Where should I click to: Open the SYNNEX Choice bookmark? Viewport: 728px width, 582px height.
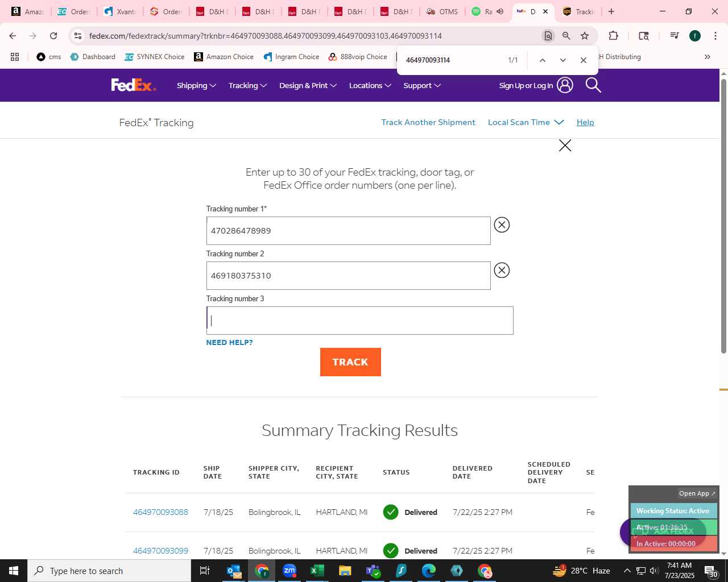(x=155, y=57)
